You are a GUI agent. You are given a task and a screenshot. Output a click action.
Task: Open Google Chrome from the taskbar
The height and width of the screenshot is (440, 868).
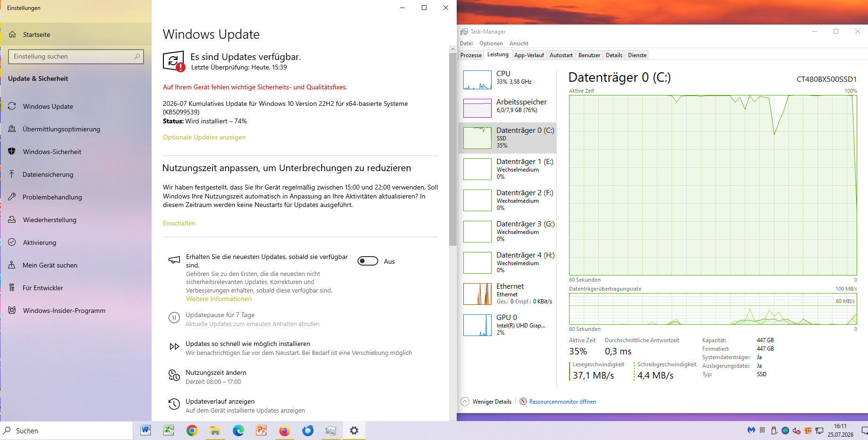click(192, 431)
